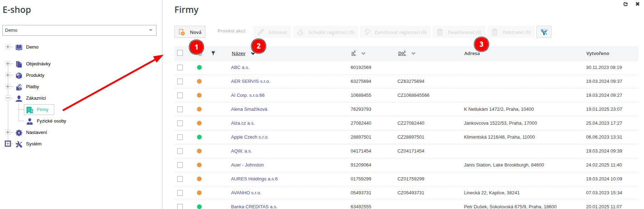Open Fyzické osoby in sidebar
This screenshot has width=644, height=209.
(x=51, y=121)
